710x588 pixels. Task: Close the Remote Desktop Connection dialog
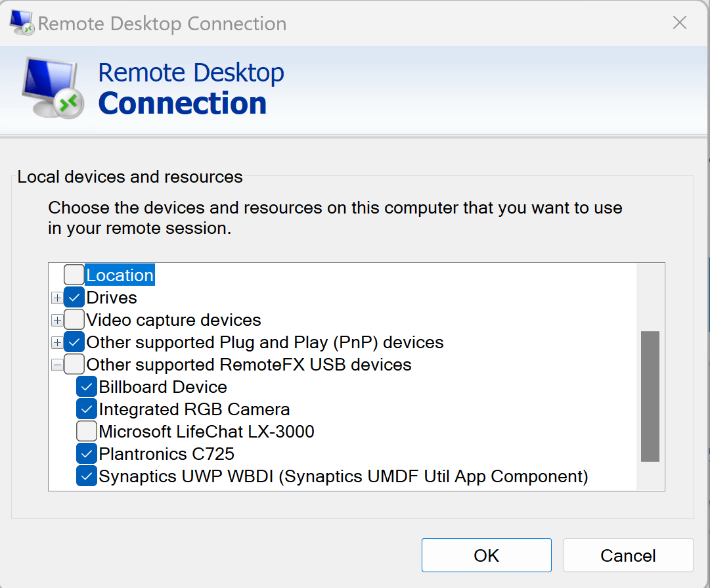tap(680, 23)
